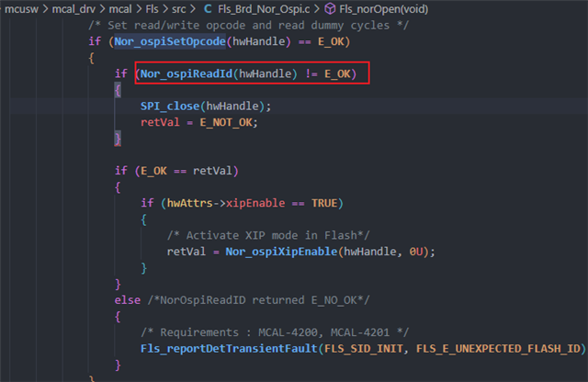Click hwAttrs variable in xipEnable condition

click(x=190, y=203)
